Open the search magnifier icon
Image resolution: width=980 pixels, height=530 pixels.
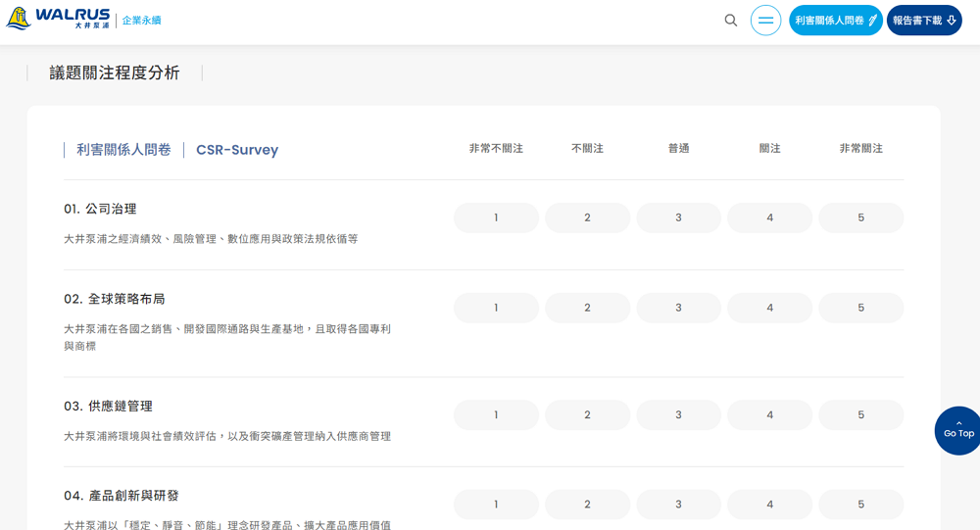pyautogui.click(x=731, y=21)
